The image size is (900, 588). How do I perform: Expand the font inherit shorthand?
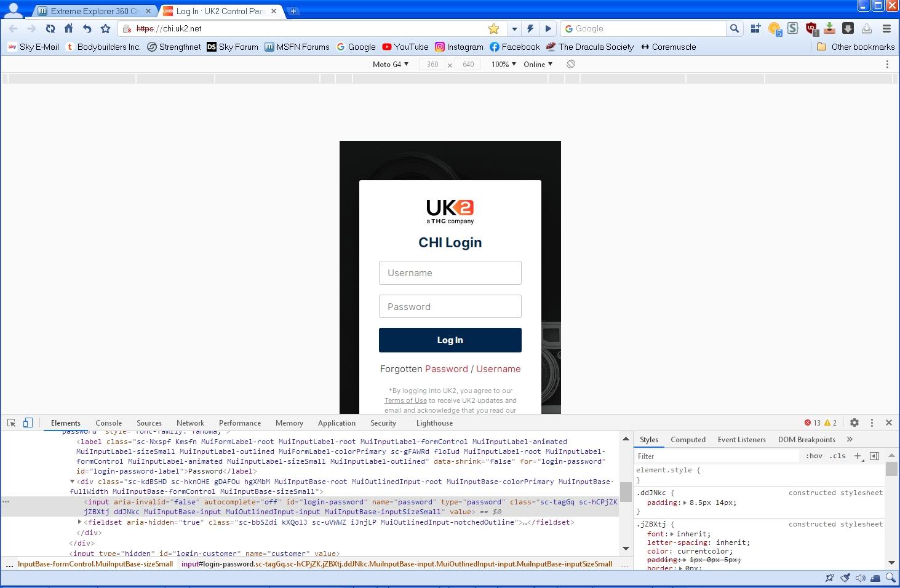672,534
